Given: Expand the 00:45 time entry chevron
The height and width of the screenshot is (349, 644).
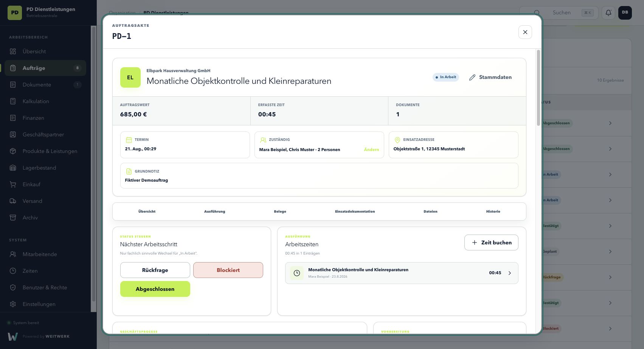Looking at the screenshot, I should tap(509, 273).
